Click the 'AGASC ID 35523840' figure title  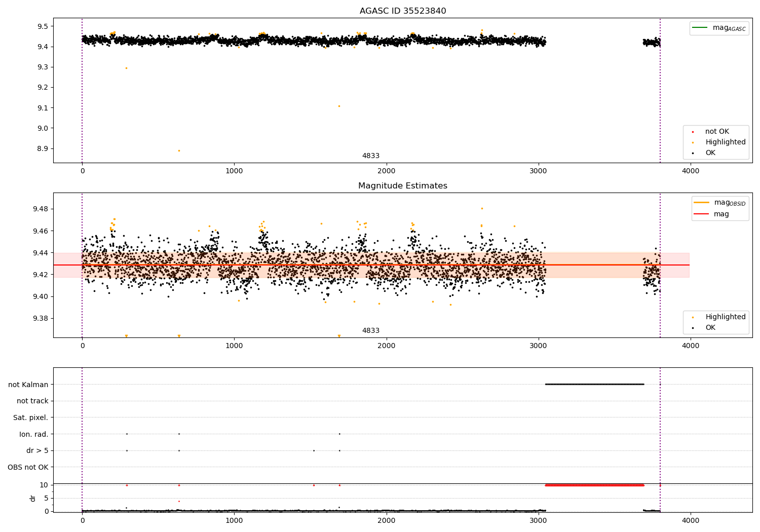(403, 11)
